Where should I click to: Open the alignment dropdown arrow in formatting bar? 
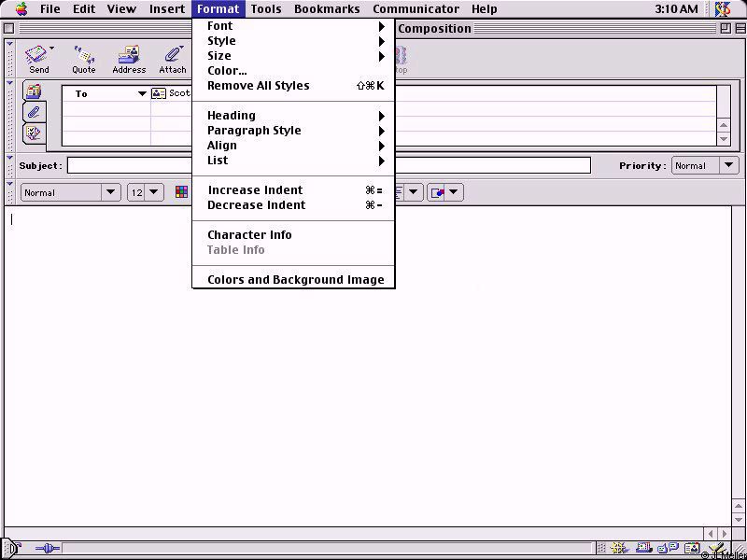pyautogui.click(x=413, y=192)
